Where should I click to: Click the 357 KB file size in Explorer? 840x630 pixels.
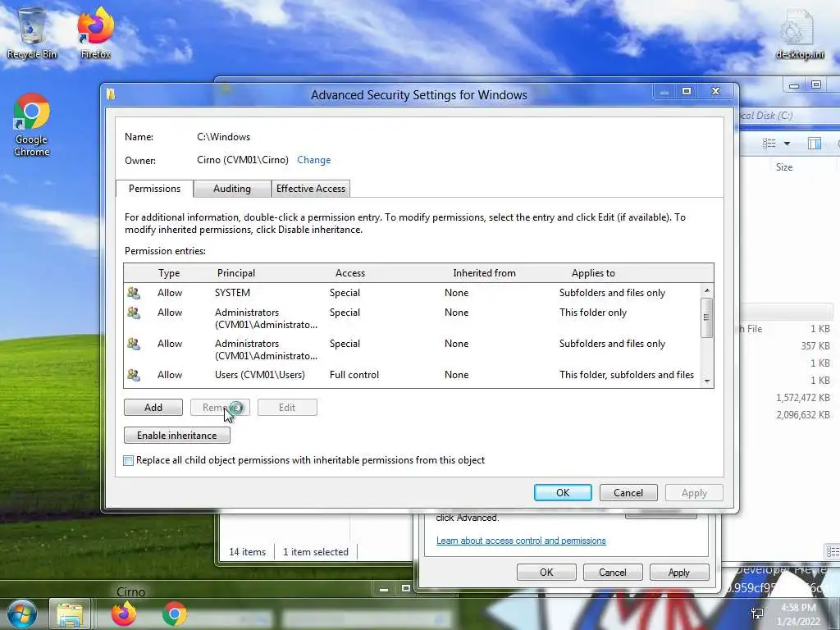point(815,346)
